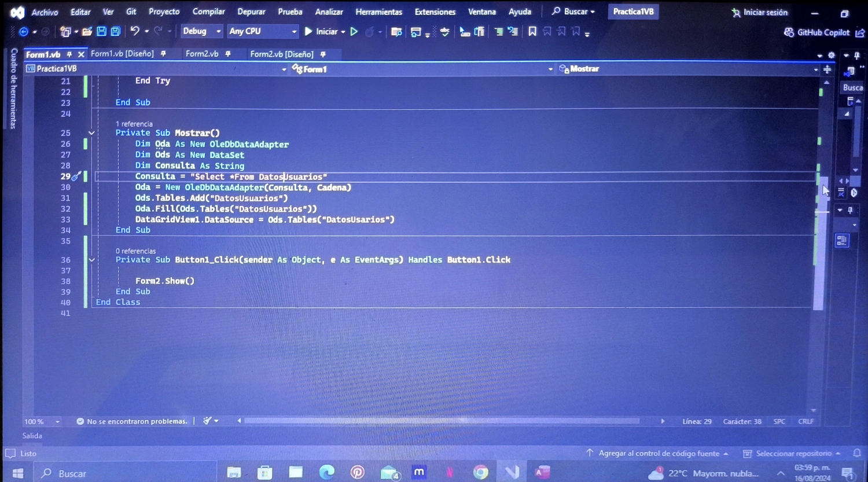This screenshot has height=482, width=868.
Task: Click the Windows taskbar Buscar search box
Action: pos(125,473)
